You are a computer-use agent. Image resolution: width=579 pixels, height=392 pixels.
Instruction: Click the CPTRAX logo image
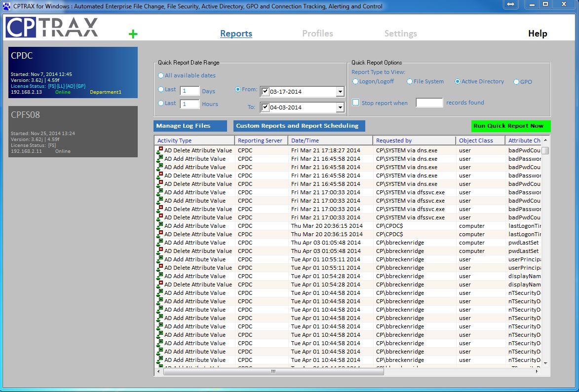coord(52,28)
